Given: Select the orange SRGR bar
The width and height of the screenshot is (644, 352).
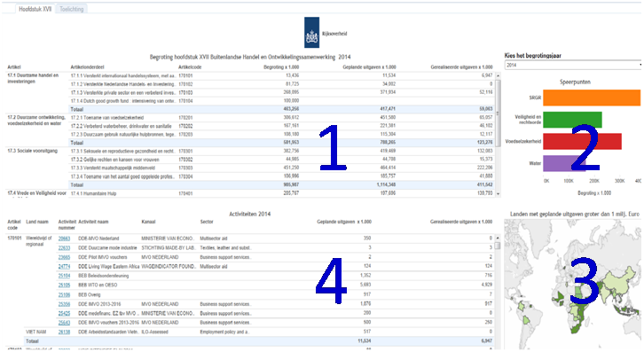Looking at the screenshot, I should click(592, 98).
